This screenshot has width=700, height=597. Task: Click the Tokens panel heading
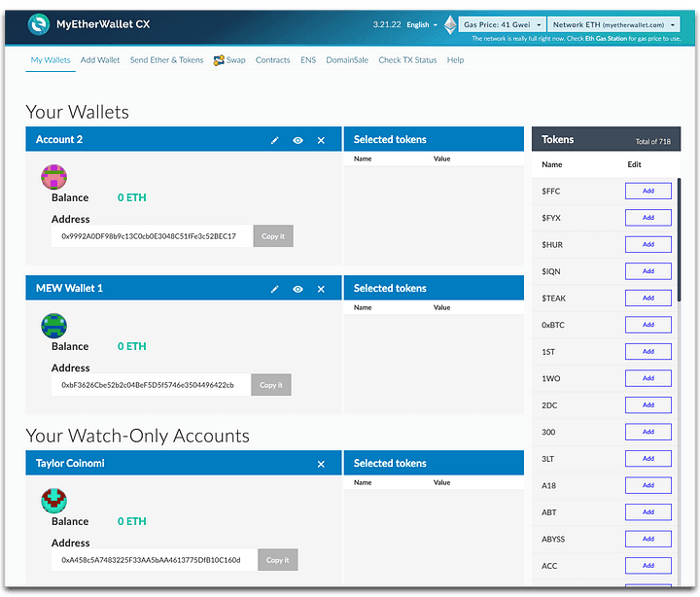pyautogui.click(x=558, y=140)
